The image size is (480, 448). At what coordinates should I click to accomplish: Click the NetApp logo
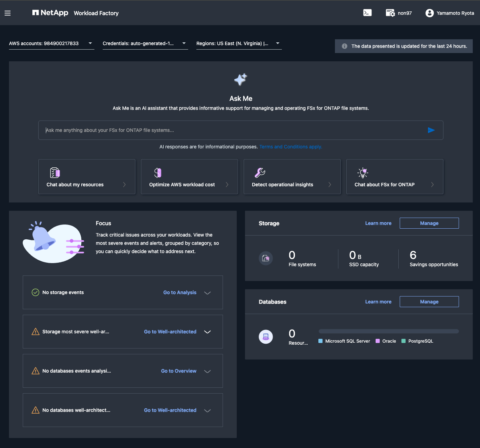point(50,13)
